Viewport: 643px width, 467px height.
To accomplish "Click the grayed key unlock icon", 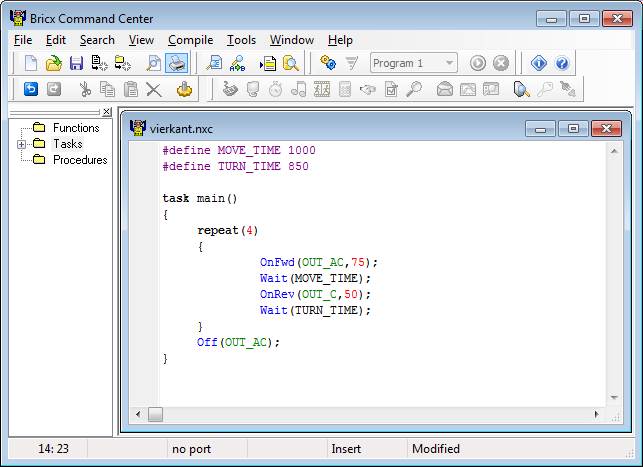I will [x=545, y=89].
